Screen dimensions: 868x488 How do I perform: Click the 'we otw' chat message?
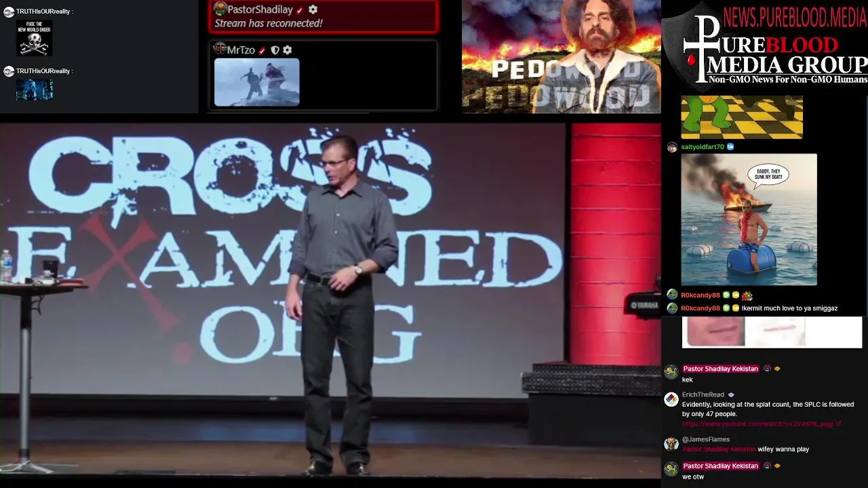(693, 477)
